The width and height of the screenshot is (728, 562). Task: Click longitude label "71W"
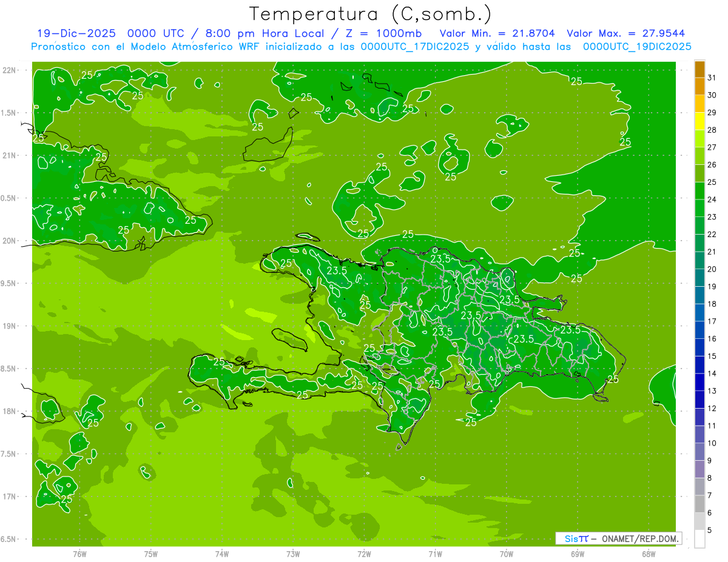pyautogui.click(x=435, y=554)
